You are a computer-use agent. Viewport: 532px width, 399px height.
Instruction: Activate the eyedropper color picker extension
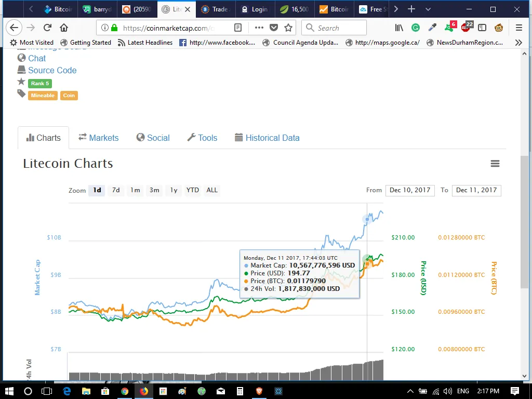pos(432,28)
